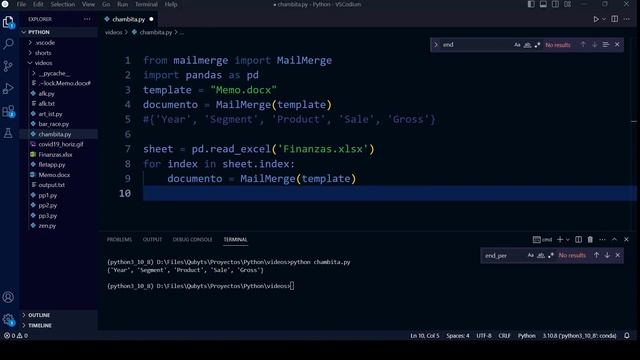The height and width of the screenshot is (360, 640).
Task: Open Run and Debug view
Action: (x=8, y=88)
